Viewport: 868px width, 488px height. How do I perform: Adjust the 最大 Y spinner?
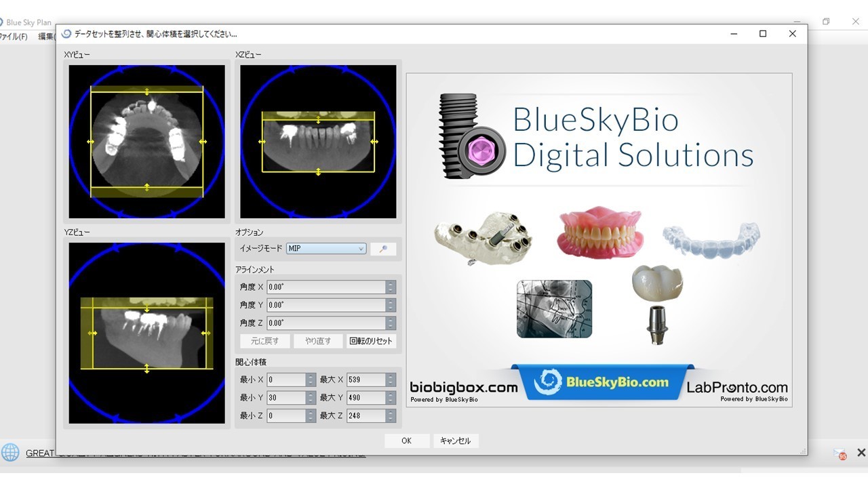pyautogui.click(x=391, y=398)
